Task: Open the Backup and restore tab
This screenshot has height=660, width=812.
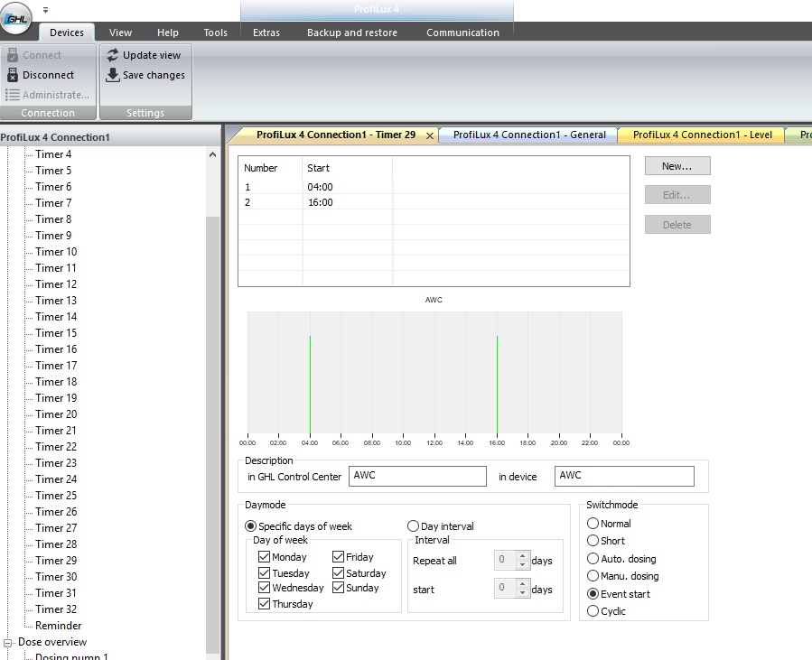Action: point(352,33)
